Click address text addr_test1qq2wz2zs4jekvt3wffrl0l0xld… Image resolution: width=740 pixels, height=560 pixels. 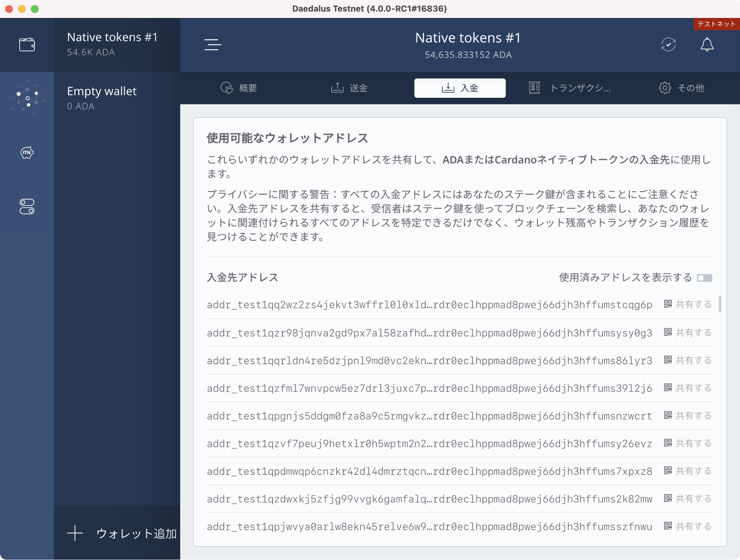point(429,305)
